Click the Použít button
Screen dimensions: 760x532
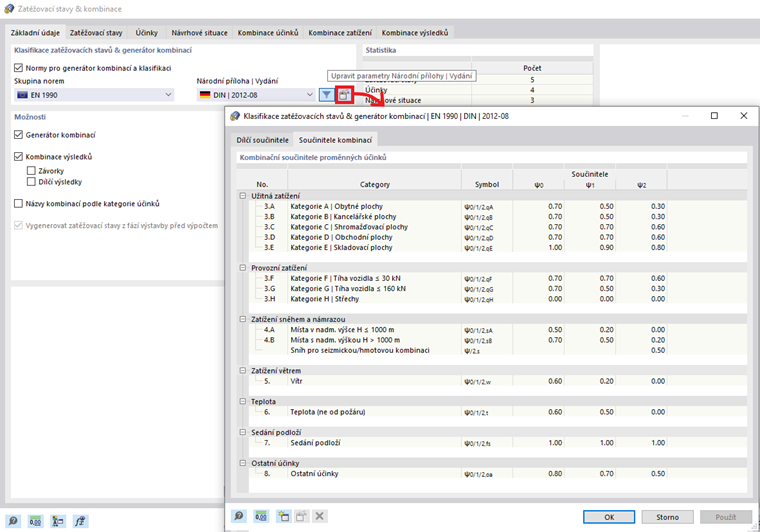726,517
